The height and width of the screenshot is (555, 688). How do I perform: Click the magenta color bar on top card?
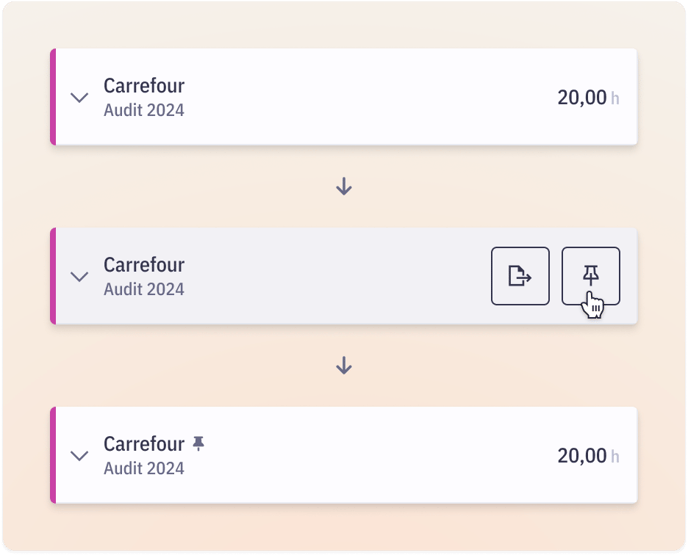pos(53,97)
